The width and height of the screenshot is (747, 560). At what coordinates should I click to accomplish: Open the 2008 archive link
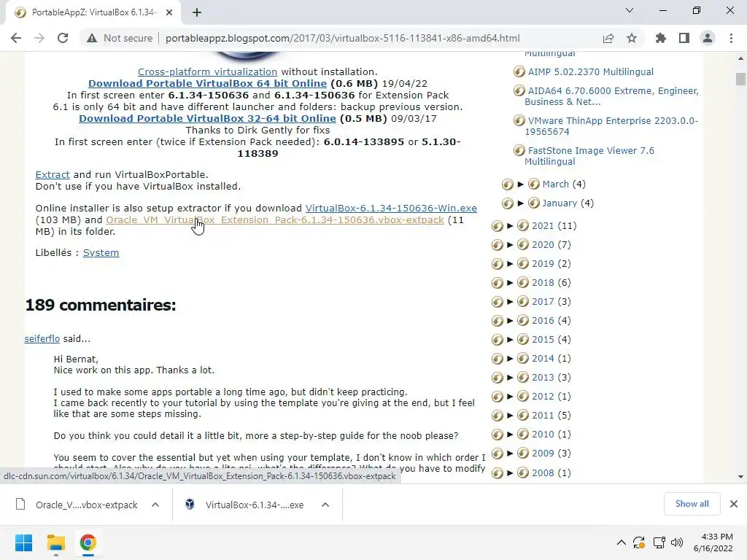[x=543, y=472]
